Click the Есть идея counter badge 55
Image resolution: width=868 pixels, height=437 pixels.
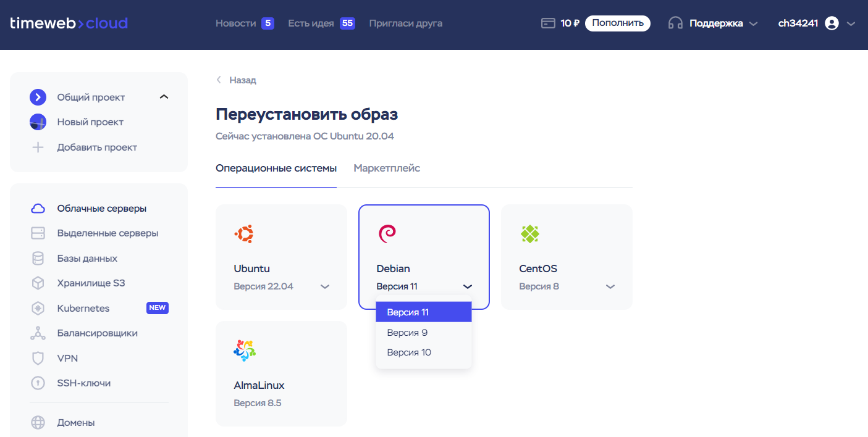point(347,23)
